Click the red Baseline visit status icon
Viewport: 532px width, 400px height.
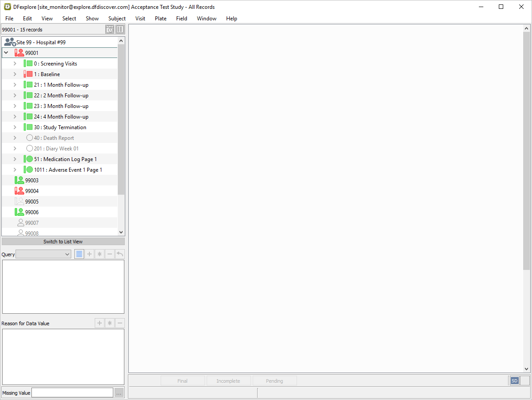pos(28,74)
